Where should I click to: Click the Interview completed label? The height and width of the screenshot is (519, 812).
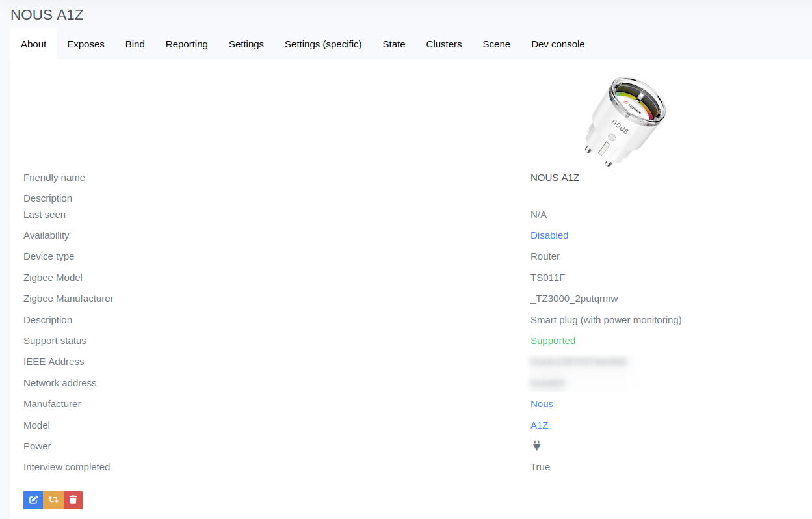(66, 467)
